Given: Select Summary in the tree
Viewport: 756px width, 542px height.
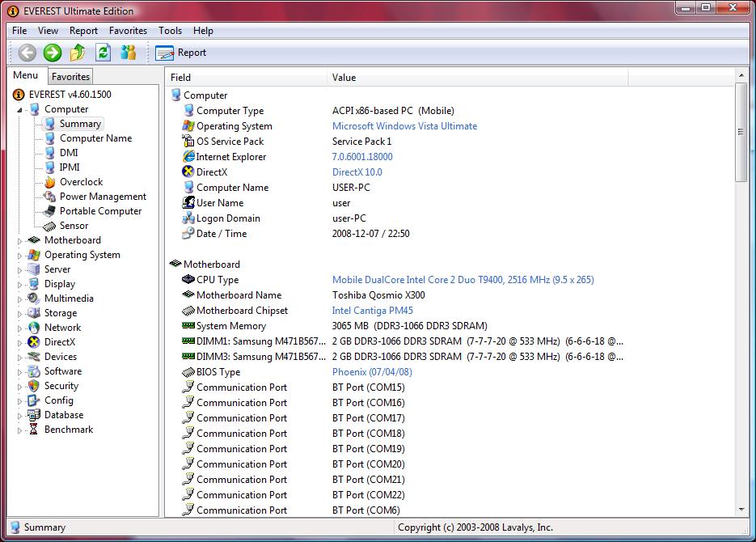Looking at the screenshot, I should point(80,124).
